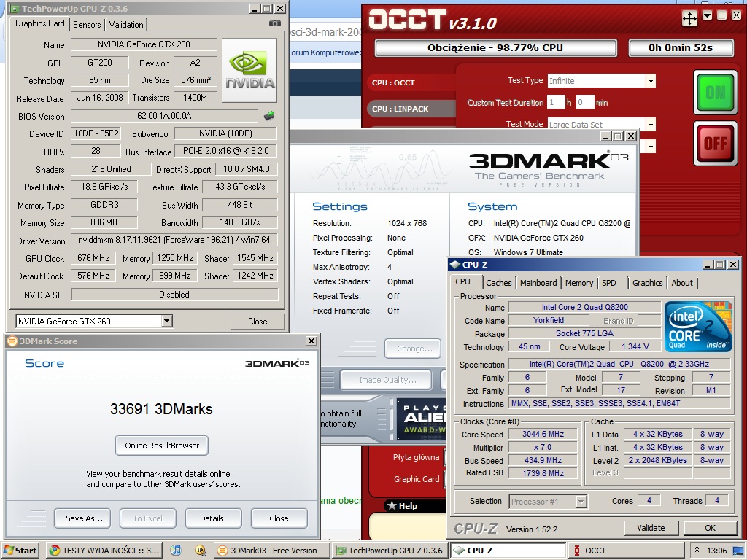The height and width of the screenshot is (560, 747).
Task: Open the Processor #1 selection dropdown
Action: click(581, 501)
